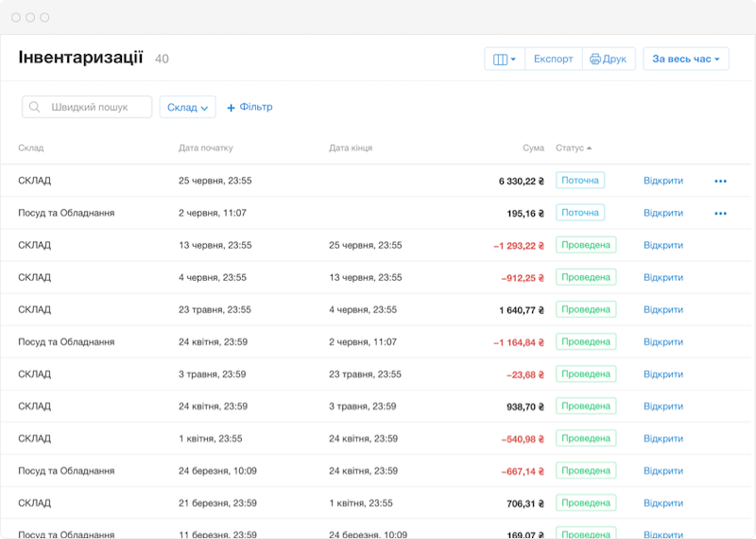Click end date 3 травня, 23:59
Viewport: 756px width, 539px height.
(x=363, y=407)
